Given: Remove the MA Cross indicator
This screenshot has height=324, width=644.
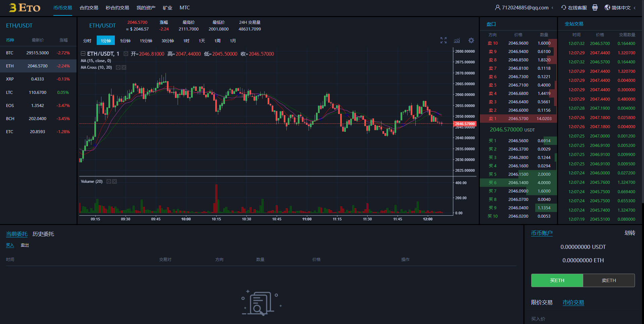Looking at the screenshot, I should click(x=124, y=67).
